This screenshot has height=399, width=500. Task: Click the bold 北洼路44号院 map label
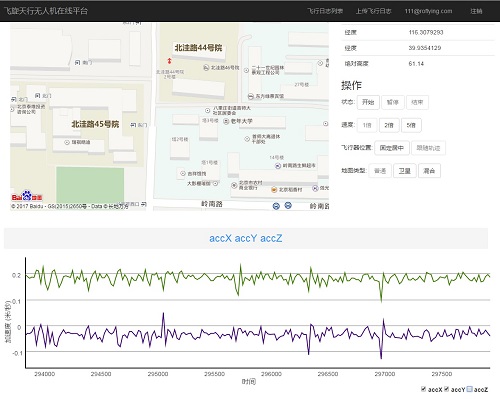pyautogui.click(x=198, y=48)
